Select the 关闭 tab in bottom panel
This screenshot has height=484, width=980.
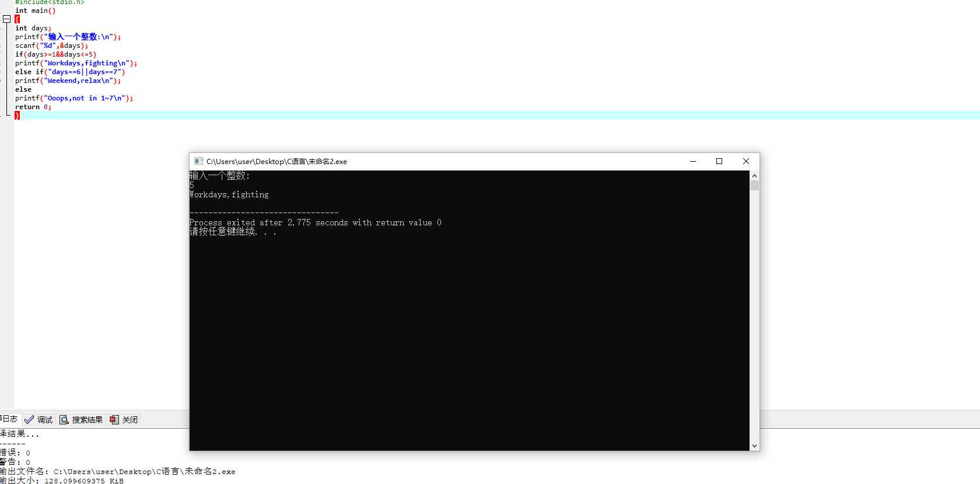(124, 419)
